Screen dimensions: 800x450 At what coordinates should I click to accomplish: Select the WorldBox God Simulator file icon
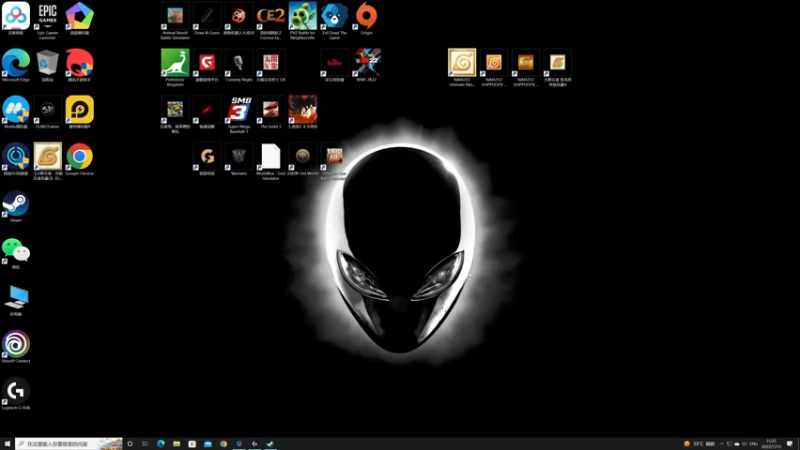pyautogui.click(x=270, y=161)
